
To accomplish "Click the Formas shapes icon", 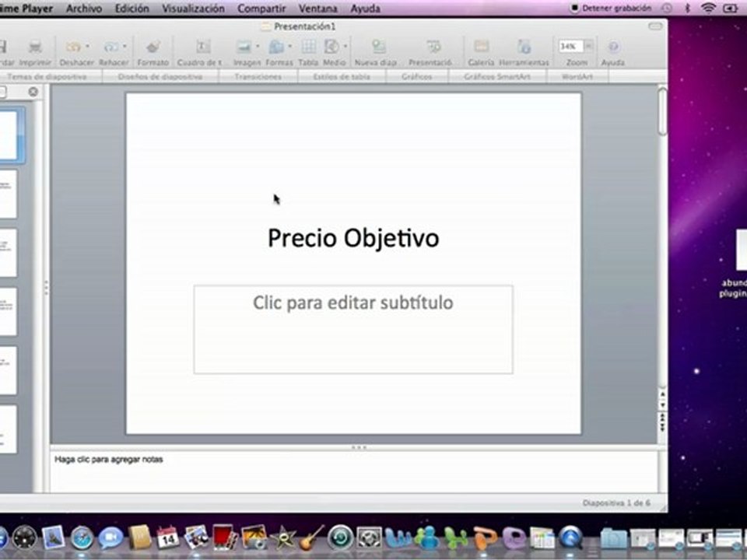I will pos(276,47).
